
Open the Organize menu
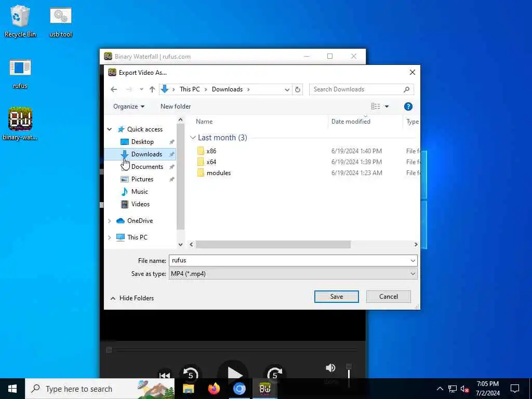coord(129,107)
